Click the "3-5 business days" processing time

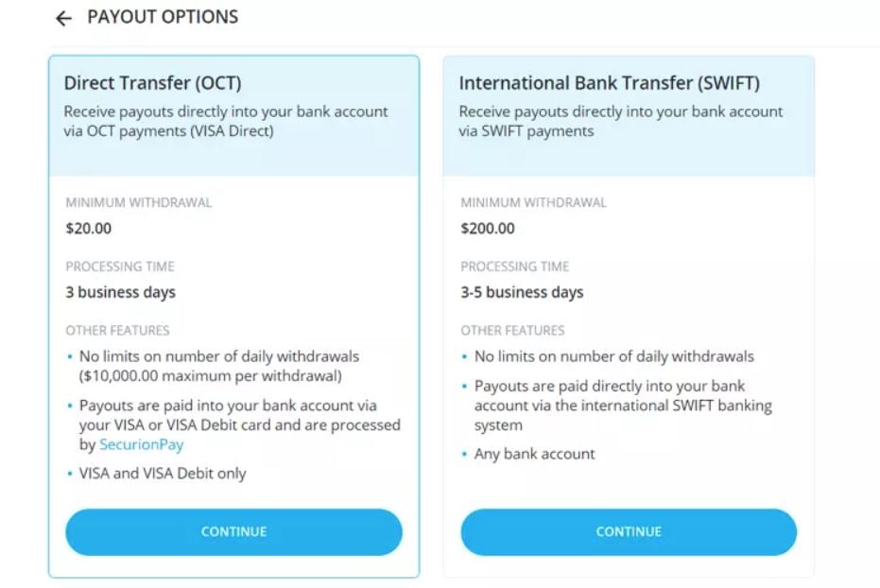[522, 292]
